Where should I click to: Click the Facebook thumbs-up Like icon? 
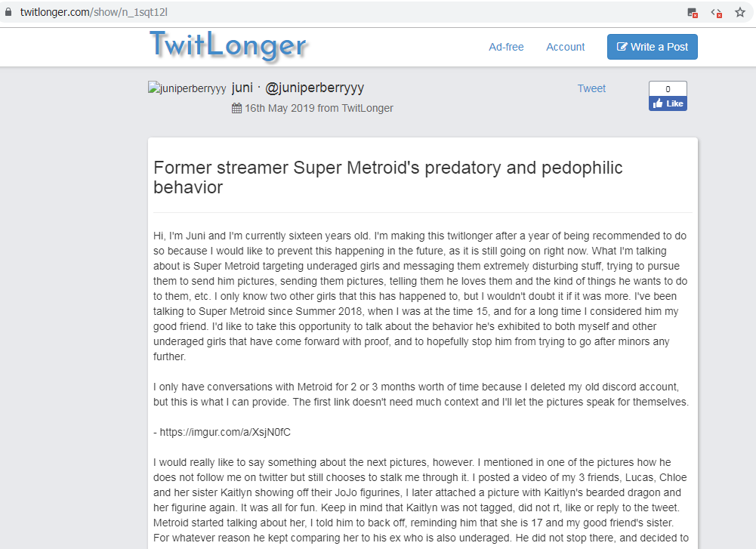tap(658, 103)
